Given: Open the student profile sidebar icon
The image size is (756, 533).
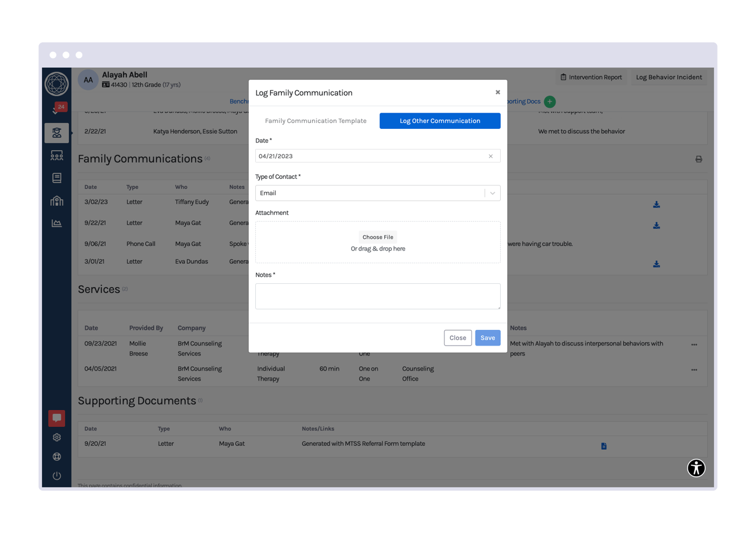Looking at the screenshot, I should coord(57,133).
